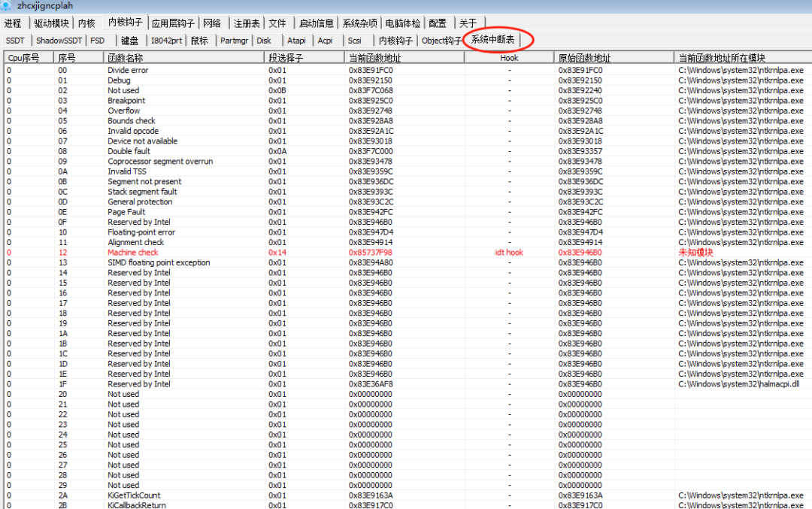Select the Divide error row
Viewport: 812px width, 509px height.
click(408, 70)
